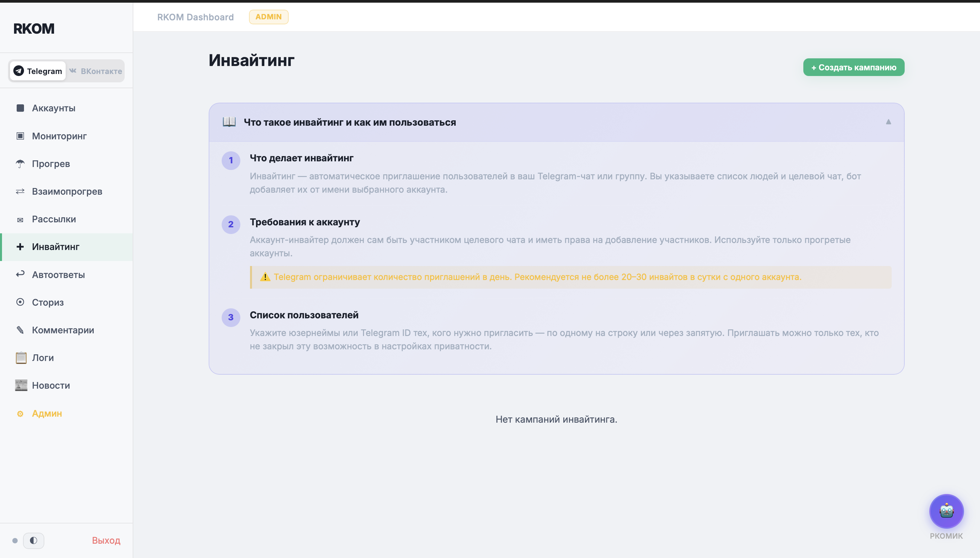Switch to the ВКонтакте platform tab
The width and height of the screenshot is (980, 558).
pyautogui.click(x=95, y=71)
